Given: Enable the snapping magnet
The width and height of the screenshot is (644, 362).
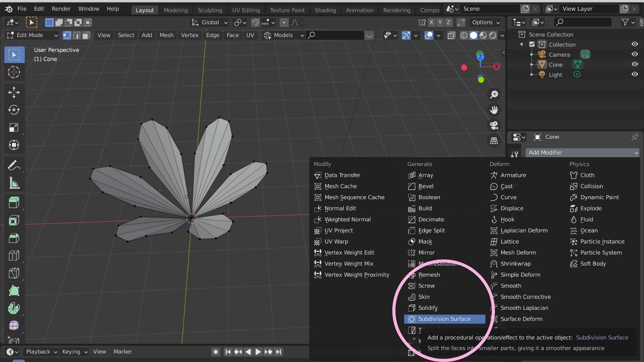Looking at the screenshot, I should pyautogui.click(x=255, y=22).
